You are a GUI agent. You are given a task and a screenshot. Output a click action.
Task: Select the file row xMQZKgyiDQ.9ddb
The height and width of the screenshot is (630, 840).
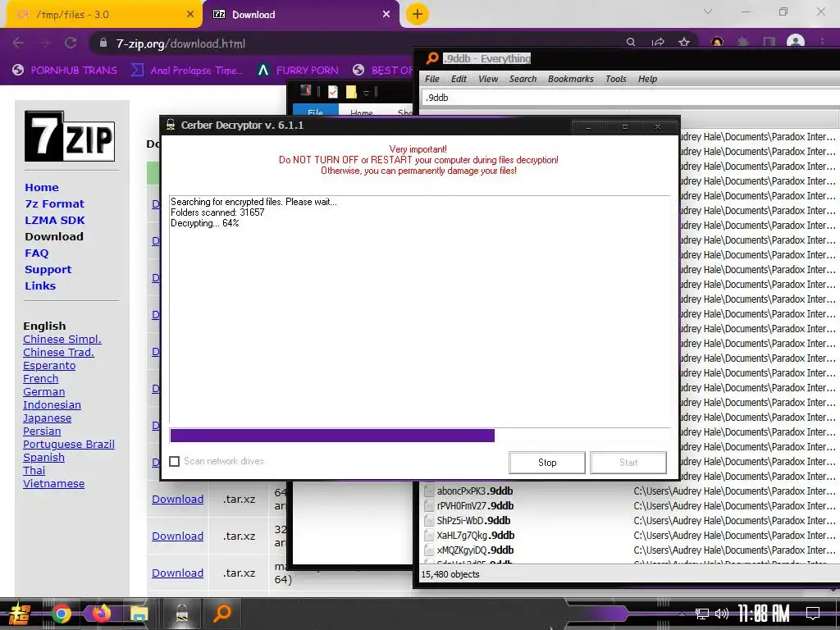tap(629, 550)
